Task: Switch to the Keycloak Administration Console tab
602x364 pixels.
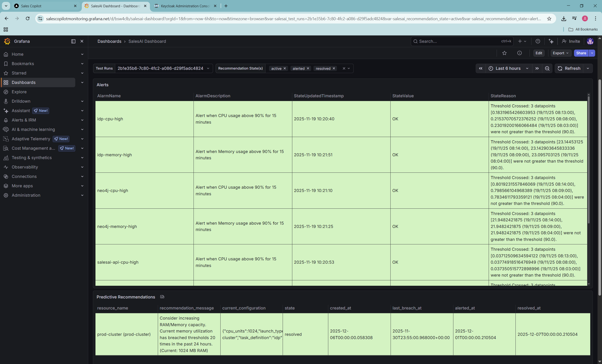Action: click(x=185, y=6)
